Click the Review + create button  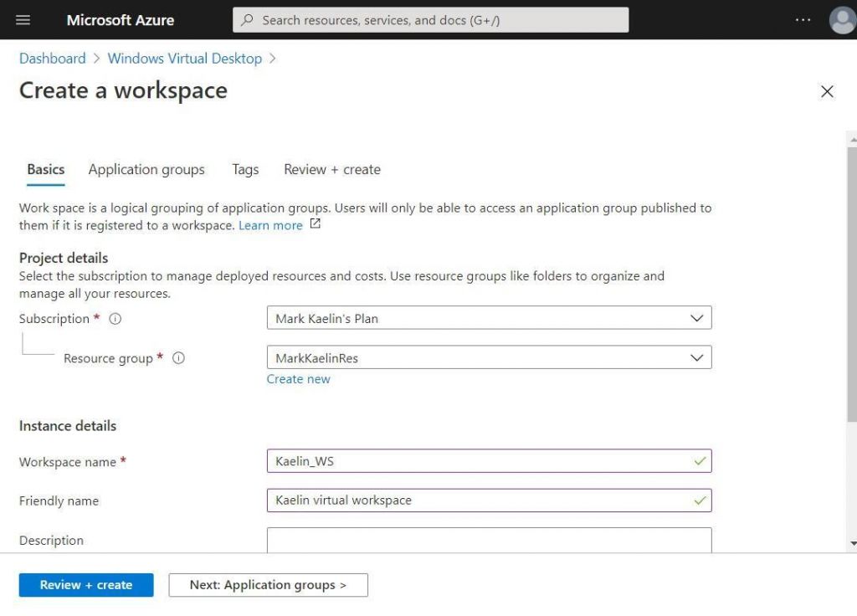click(x=85, y=584)
